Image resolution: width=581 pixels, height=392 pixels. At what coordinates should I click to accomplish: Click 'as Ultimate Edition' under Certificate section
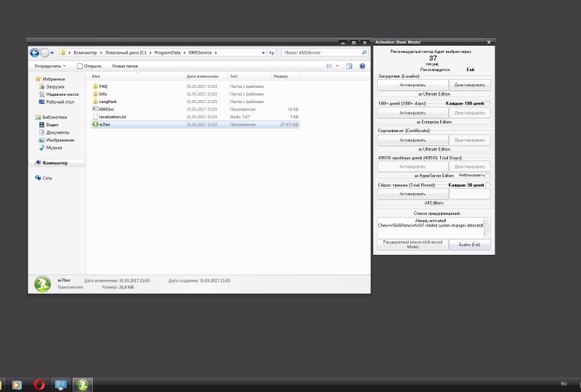coord(434,150)
